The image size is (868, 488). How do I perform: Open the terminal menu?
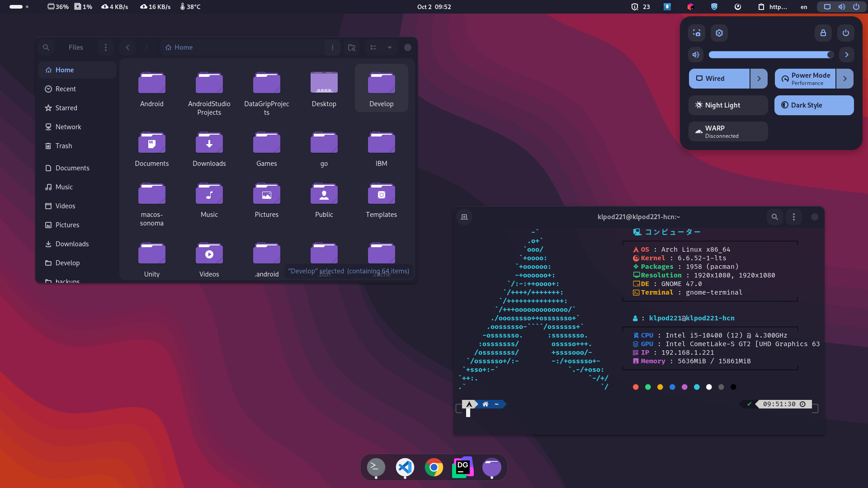(x=794, y=217)
